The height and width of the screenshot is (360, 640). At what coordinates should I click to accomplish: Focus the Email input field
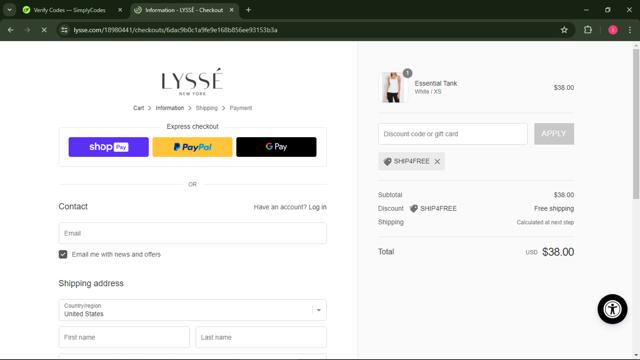point(192,233)
